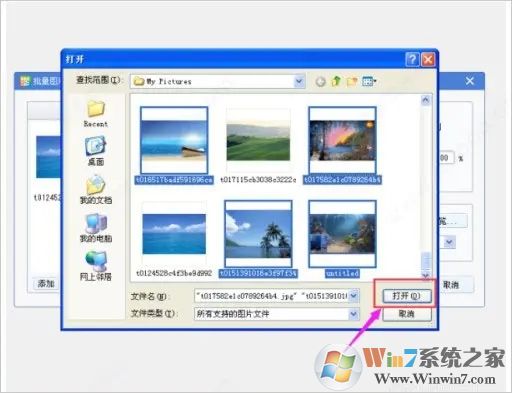The height and width of the screenshot is (393, 512).
Task: Select the untitled picture thumbnail
Action: [x=342, y=234]
